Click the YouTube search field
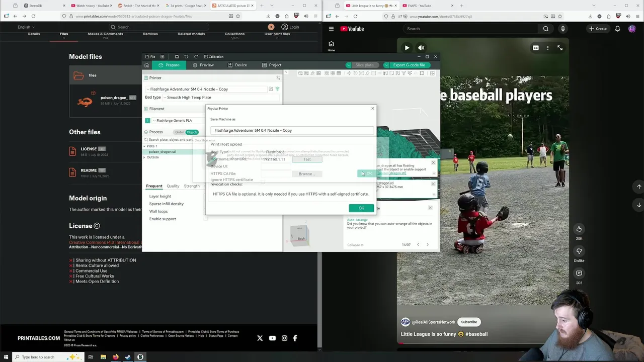 coord(469,29)
